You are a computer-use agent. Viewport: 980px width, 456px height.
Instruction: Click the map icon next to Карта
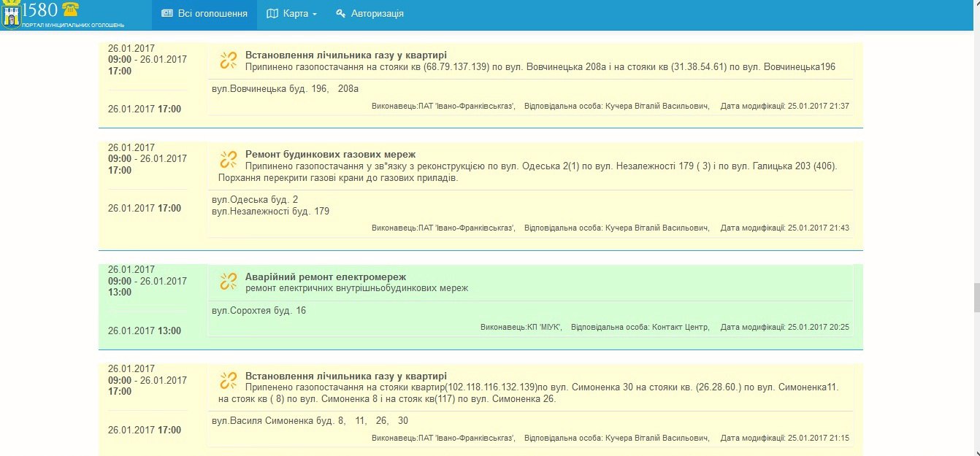[272, 14]
